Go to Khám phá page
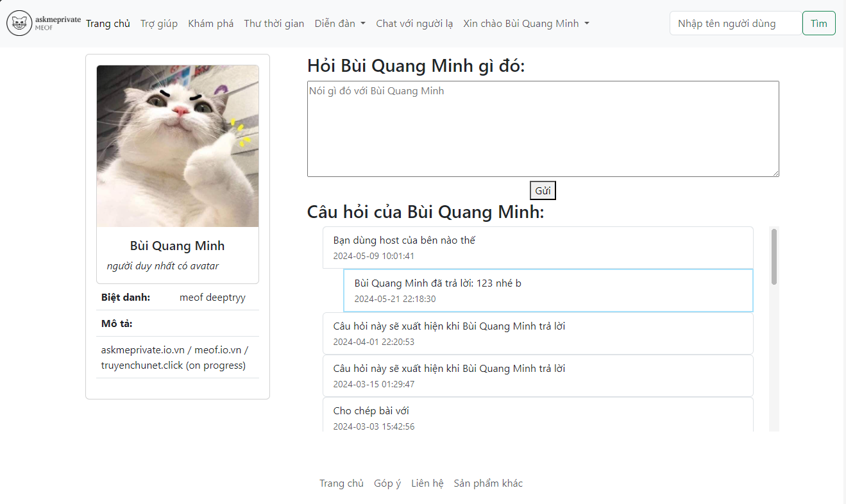The height and width of the screenshot is (504, 846). pos(210,23)
